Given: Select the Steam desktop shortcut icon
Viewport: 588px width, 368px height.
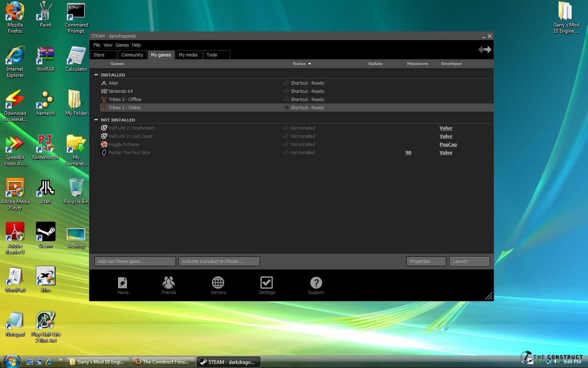Looking at the screenshot, I should [x=45, y=236].
